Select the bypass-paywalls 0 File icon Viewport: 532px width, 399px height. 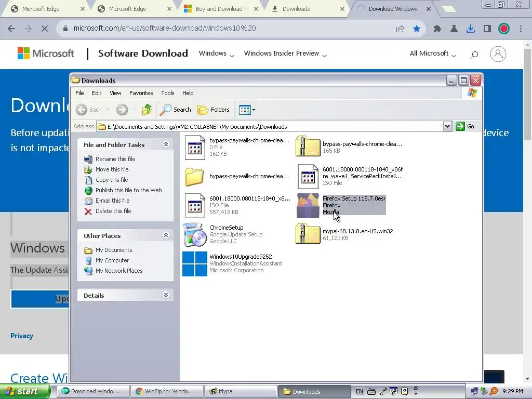pos(195,148)
